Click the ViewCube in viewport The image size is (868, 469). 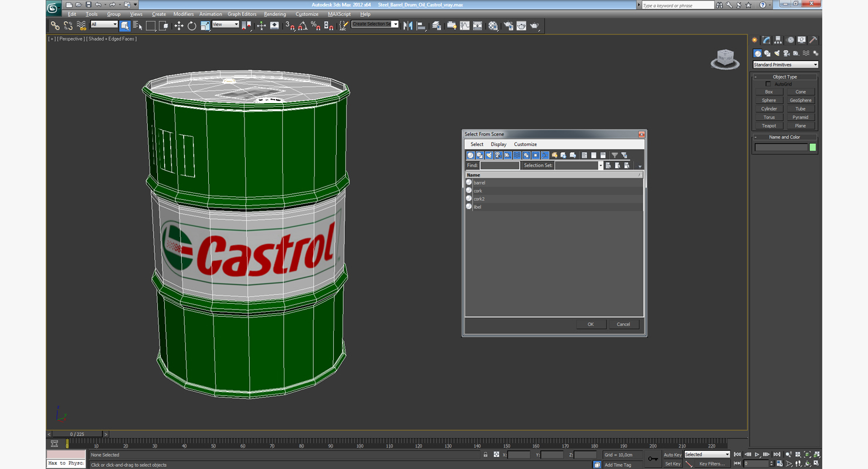coord(725,59)
